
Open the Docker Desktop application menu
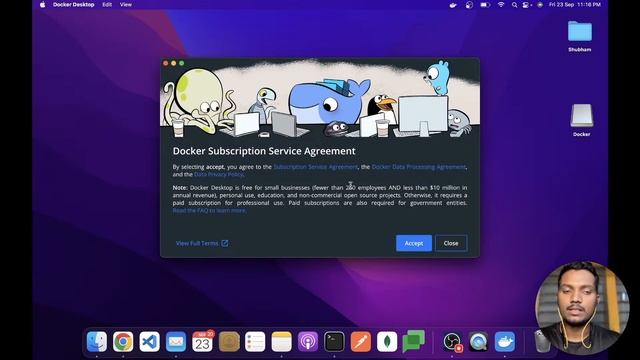[x=73, y=4]
